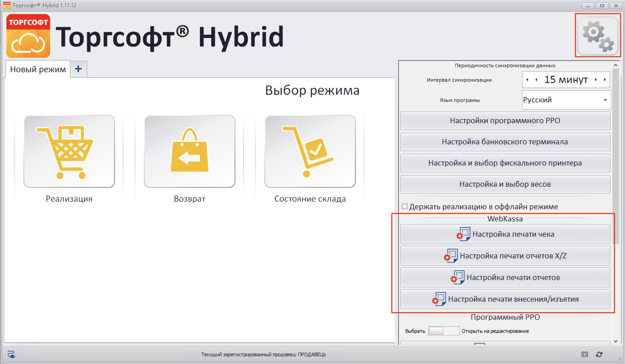Open the Язык программы Русский dropdown

[x=566, y=100]
